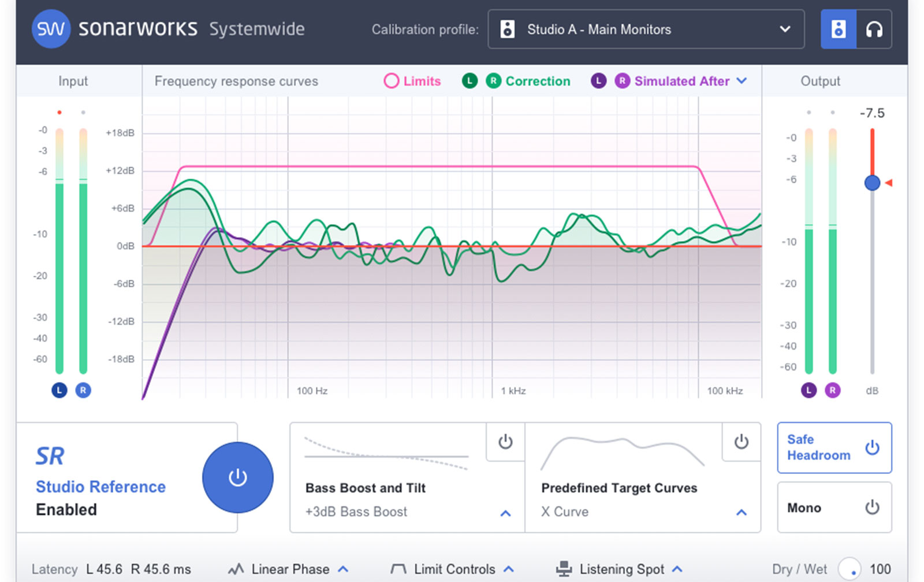Click the output meter L channel badge
Viewport: 924px width, 582px height.
coord(808,390)
